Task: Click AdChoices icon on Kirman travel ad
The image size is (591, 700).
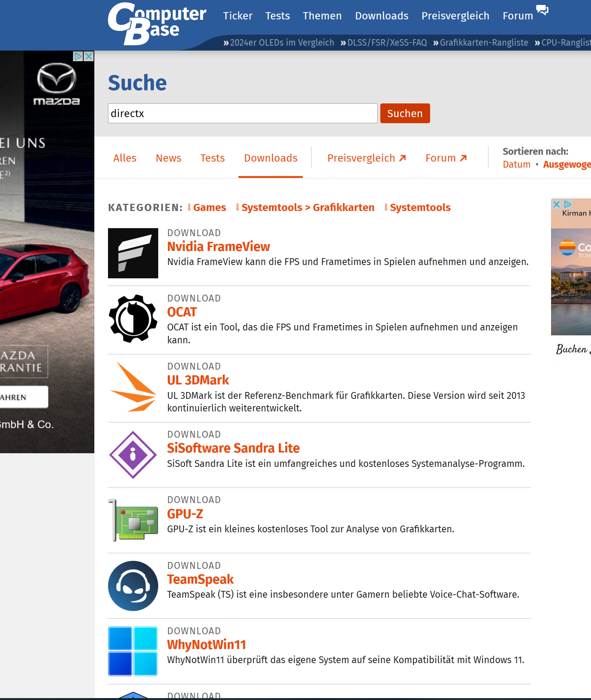Action: 568,204
